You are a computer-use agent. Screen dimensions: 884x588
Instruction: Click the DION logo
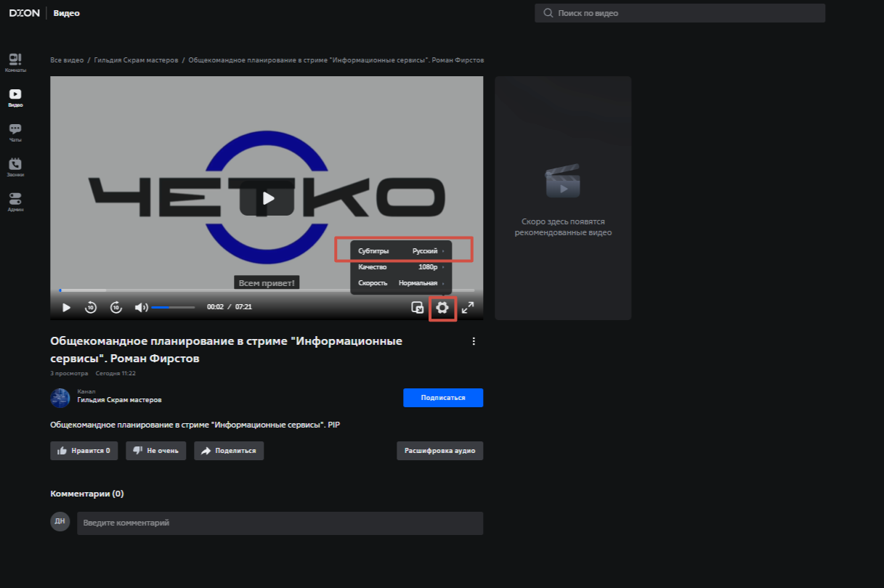pos(24,13)
